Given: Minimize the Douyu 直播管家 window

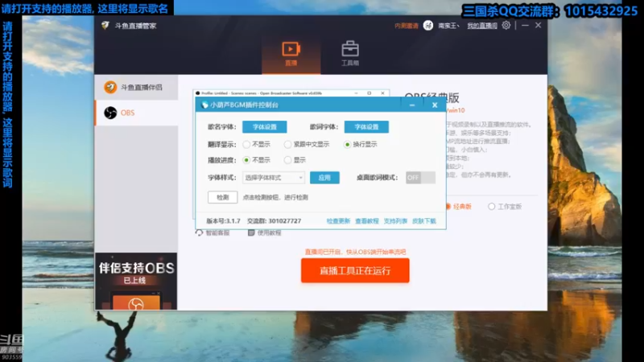Looking at the screenshot, I should coord(525,26).
